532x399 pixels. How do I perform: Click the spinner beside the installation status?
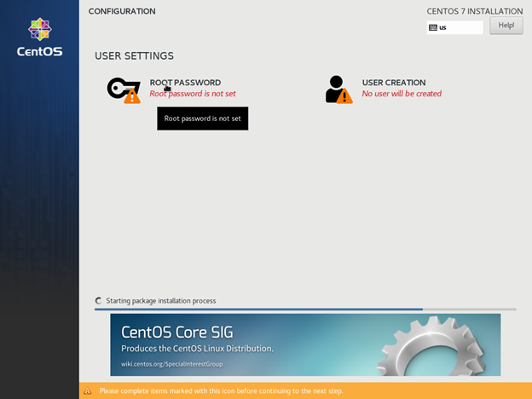(x=99, y=301)
